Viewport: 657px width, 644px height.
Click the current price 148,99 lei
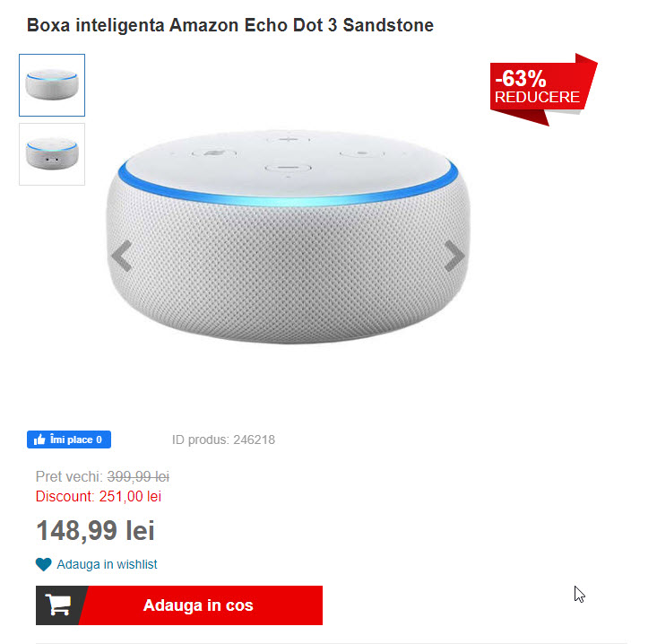[96, 531]
